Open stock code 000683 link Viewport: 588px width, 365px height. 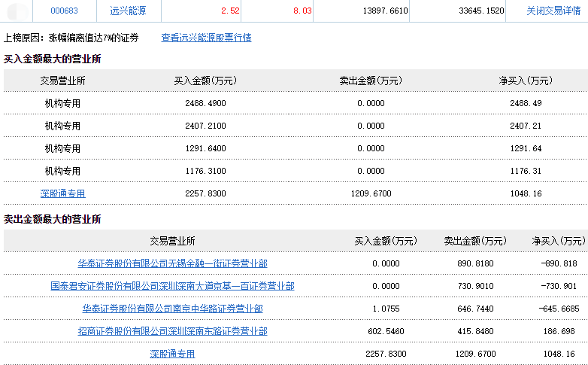click(x=63, y=11)
